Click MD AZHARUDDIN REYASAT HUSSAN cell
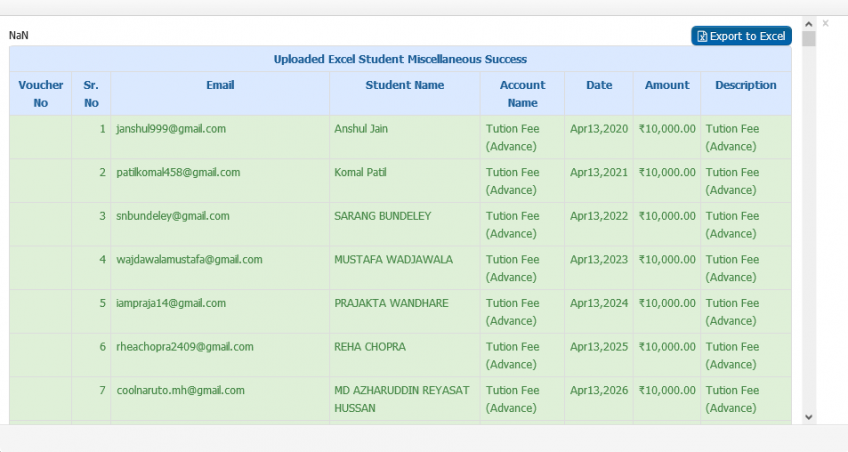Screen dimensions: 848x452 [405, 399]
